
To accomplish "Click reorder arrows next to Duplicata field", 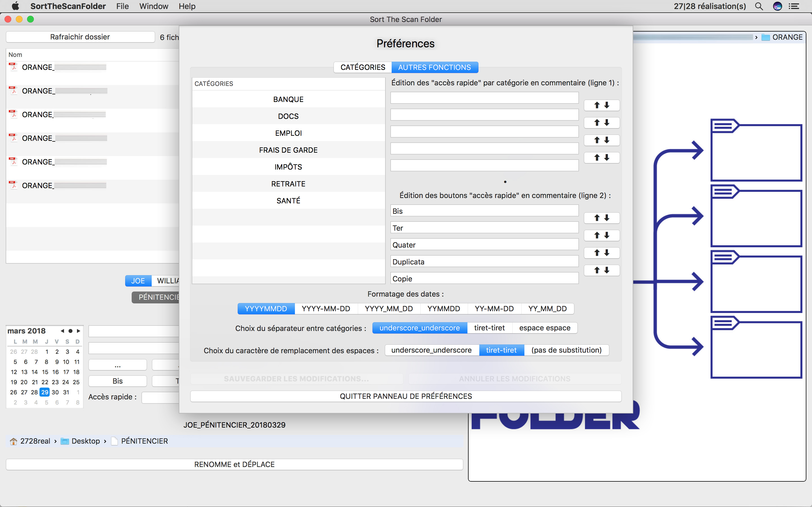I will [602, 270].
